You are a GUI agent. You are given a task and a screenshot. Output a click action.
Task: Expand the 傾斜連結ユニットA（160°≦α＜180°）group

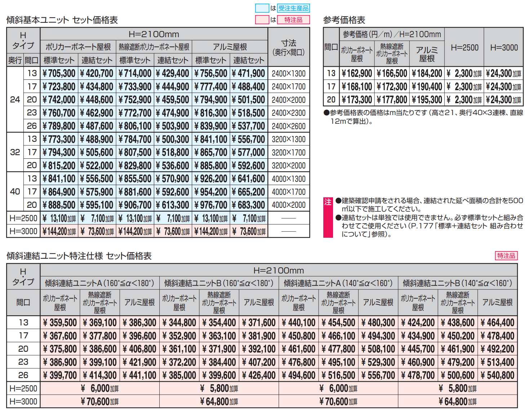tap(99, 283)
